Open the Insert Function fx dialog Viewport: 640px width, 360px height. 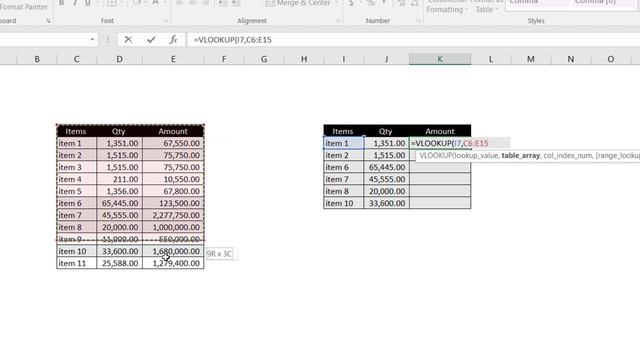point(173,40)
